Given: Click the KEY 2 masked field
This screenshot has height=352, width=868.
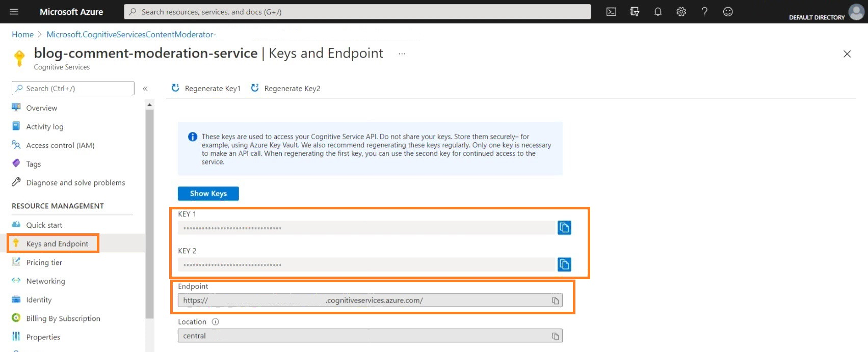Looking at the screenshot, I should pyautogui.click(x=366, y=264).
